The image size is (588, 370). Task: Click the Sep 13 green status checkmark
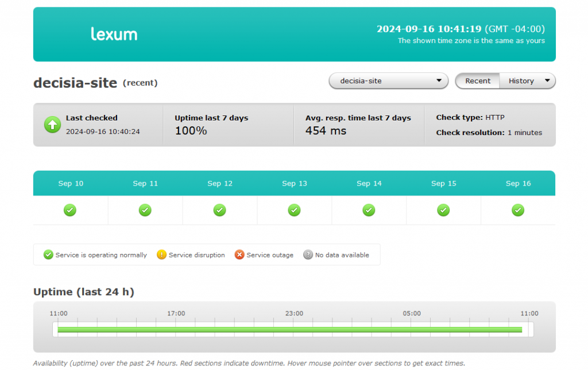coord(295,210)
